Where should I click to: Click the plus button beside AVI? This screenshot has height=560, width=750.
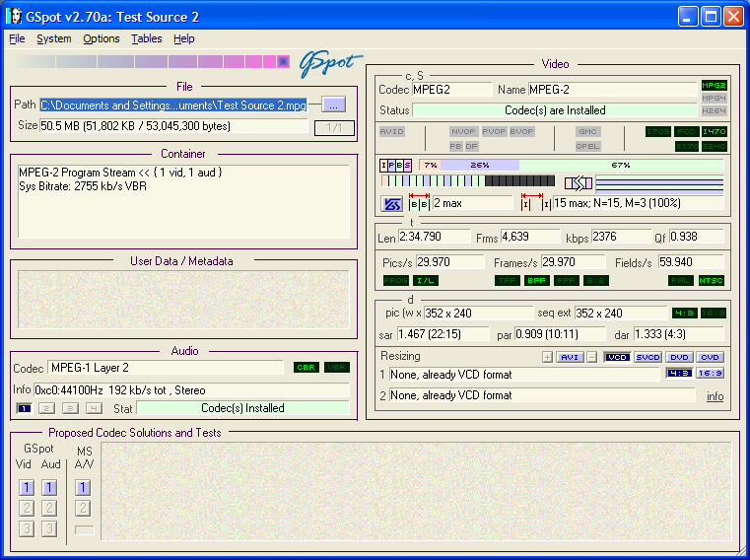[x=547, y=357]
